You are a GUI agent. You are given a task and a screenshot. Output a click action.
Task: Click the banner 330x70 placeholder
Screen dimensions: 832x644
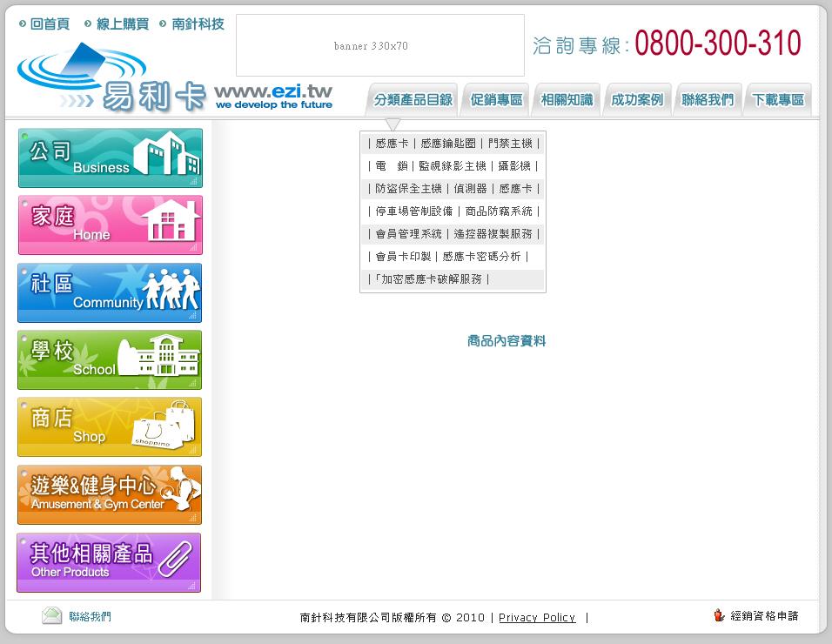coord(380,45)
